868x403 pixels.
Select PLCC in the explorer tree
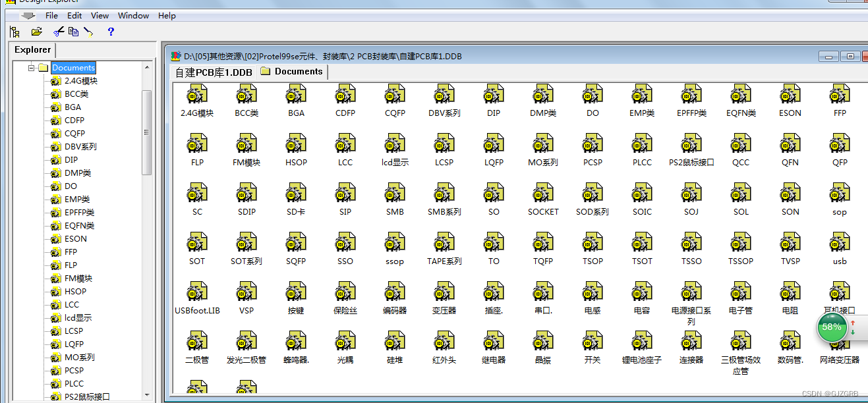[74, 383]
